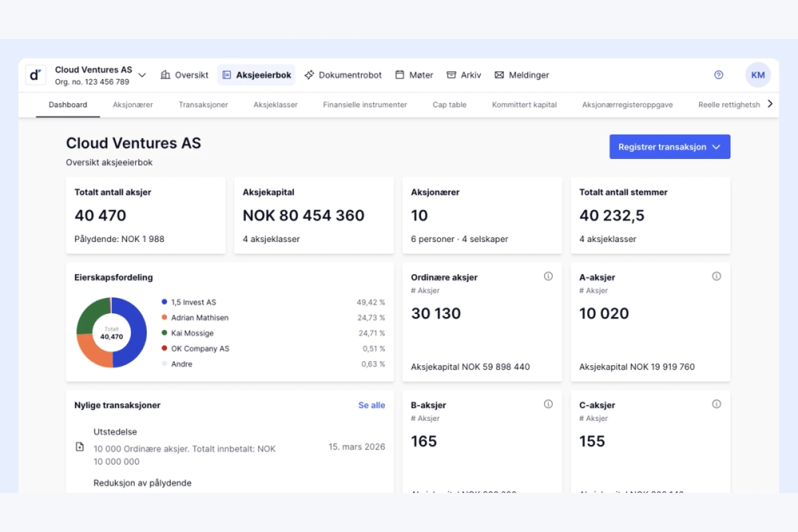Click the '49,42 %' ownership value

point(371,303)
